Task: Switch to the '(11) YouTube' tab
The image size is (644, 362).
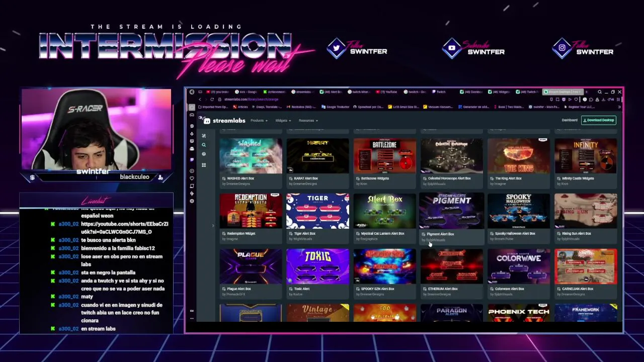Action: [x=386, y=92]
